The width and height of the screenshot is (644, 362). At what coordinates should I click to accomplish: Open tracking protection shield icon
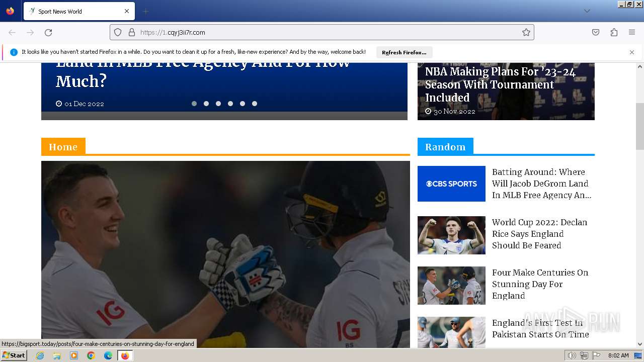[118, 32]
